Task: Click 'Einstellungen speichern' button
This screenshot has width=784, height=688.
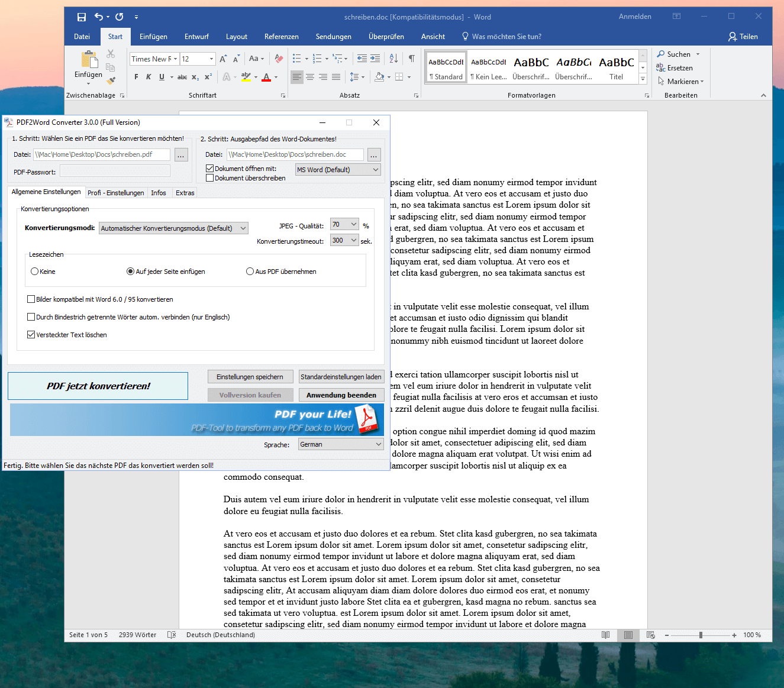Action: click(250, 377)
